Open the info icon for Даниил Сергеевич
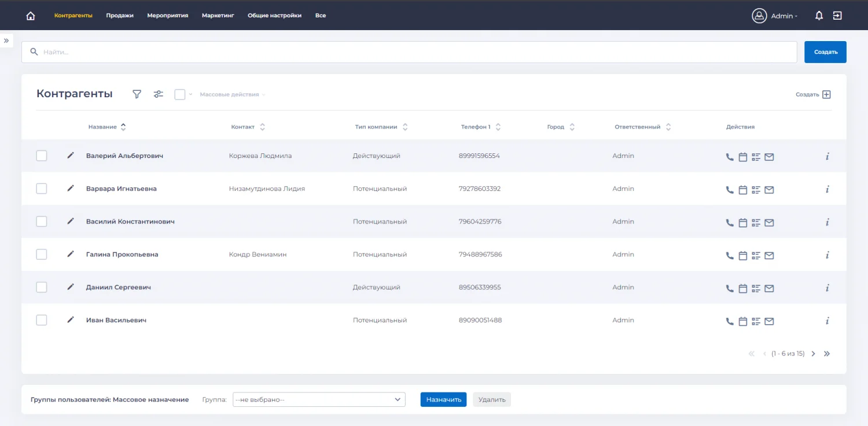 (x=827, y=288)
